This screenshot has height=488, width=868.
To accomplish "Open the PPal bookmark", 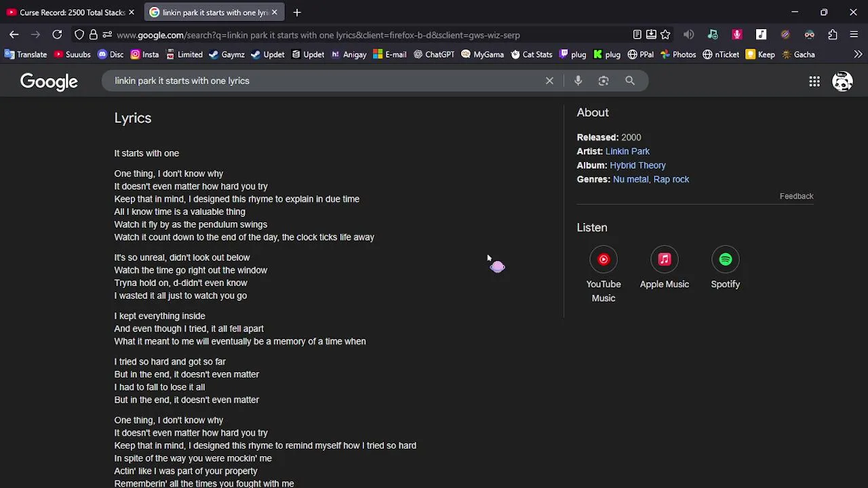I will click(x=640, y=54).
